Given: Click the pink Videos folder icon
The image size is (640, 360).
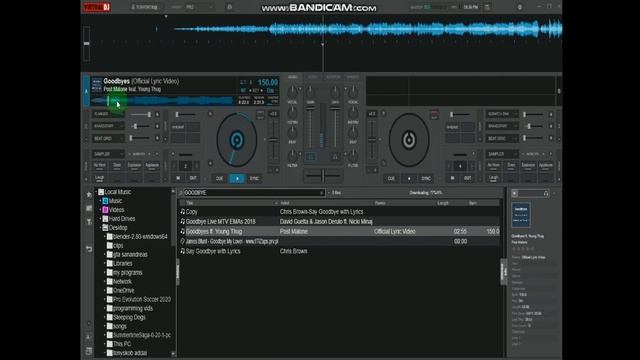Looking at the screenshot, I should pos(105,210).
